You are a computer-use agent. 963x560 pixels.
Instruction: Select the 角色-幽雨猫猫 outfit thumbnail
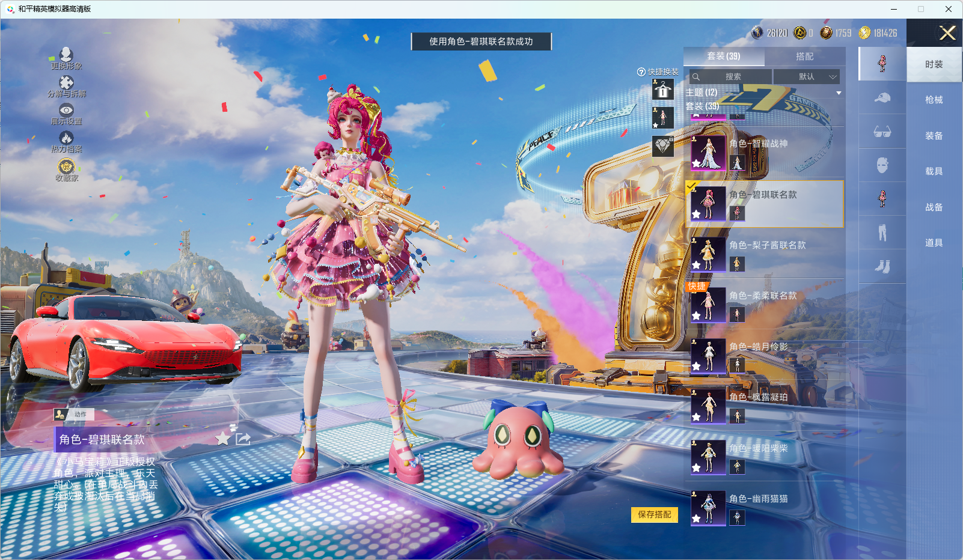[708, 508]
